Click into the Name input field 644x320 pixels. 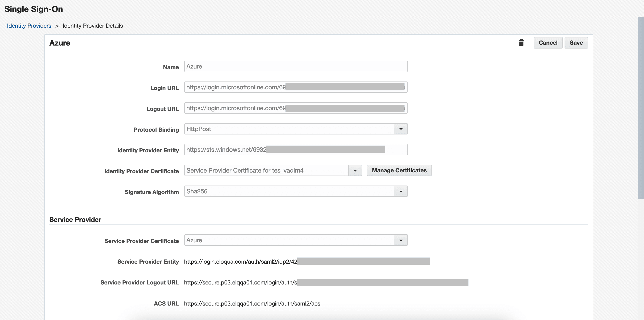click(296, 66)
